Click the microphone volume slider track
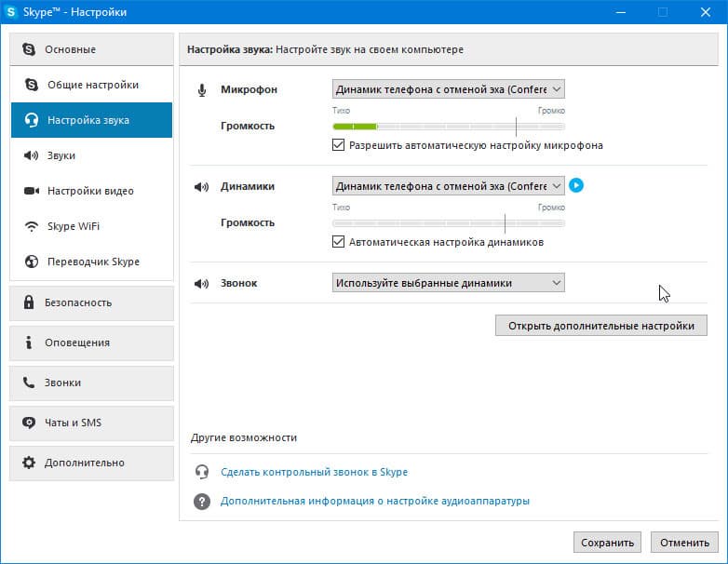Viewport: 728px width, 564px height. tap(449, 127)
